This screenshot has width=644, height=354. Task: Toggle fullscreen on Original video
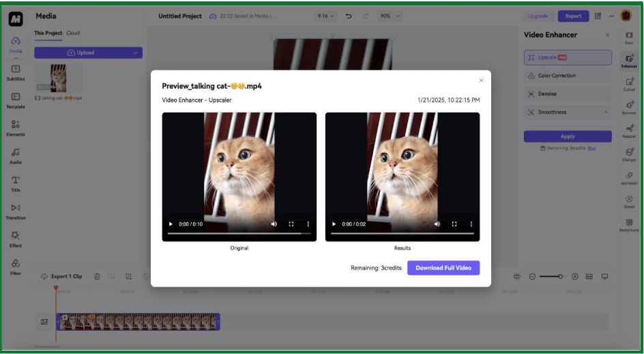click(x=291, y=224)
